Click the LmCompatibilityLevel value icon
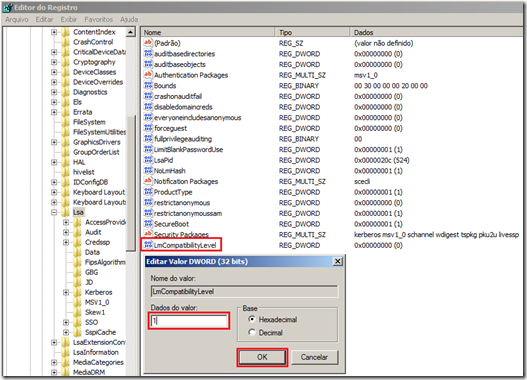 point(148,245)
